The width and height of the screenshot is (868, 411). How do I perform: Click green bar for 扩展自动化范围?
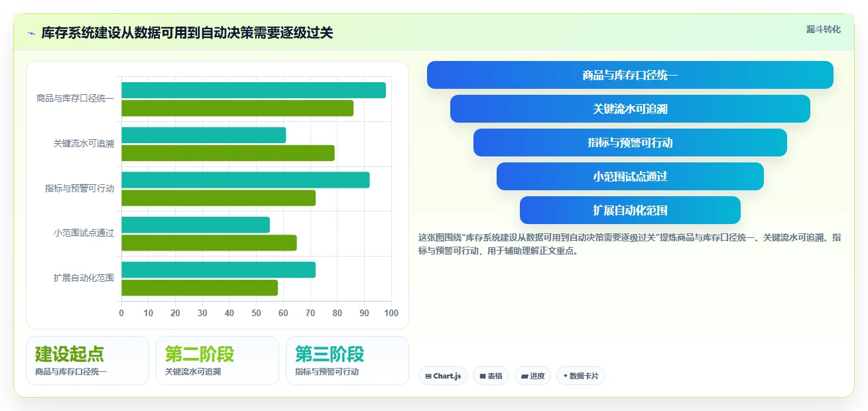tap(200, 288)
